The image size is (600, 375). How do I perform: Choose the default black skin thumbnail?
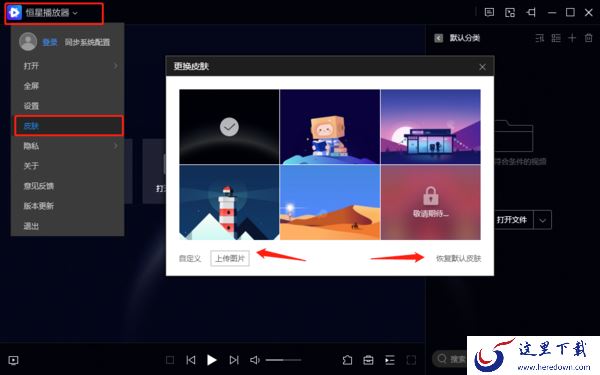tap(229, 127)
